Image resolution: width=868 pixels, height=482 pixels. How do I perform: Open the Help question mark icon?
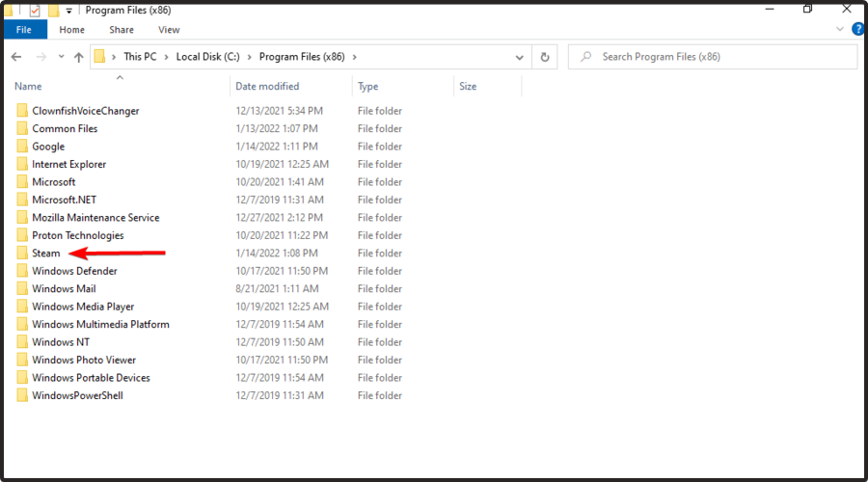tap(858, 29)
